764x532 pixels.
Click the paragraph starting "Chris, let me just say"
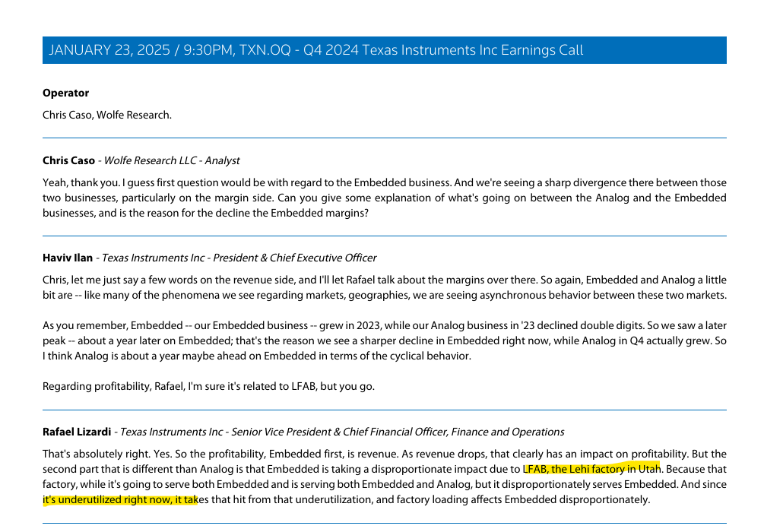[x=385, y=287]
